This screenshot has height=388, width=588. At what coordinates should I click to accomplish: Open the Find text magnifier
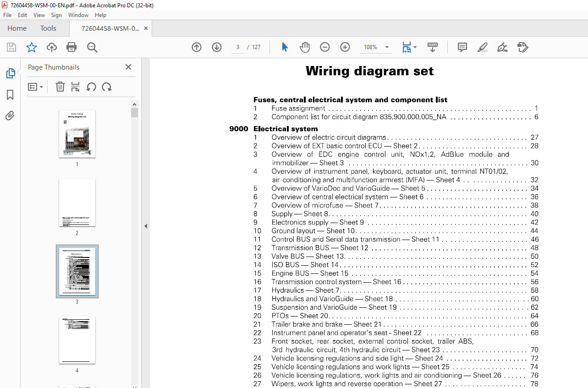coord(92,47)
